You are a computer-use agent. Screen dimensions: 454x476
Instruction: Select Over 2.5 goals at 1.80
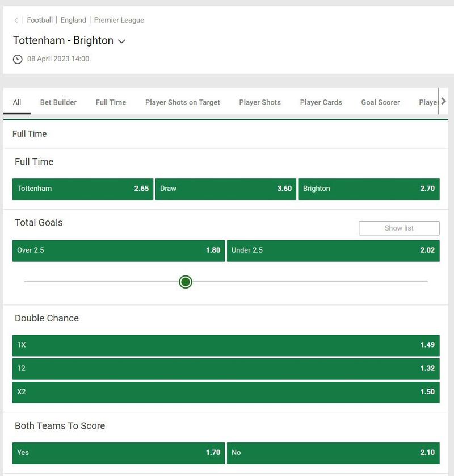tap(119, 250)
